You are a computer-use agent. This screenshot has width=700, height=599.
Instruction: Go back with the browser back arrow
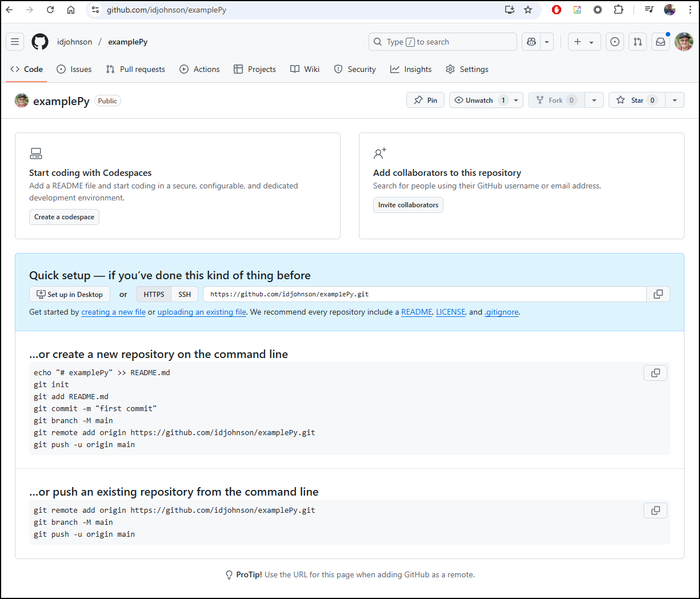[x=10, y=10]
